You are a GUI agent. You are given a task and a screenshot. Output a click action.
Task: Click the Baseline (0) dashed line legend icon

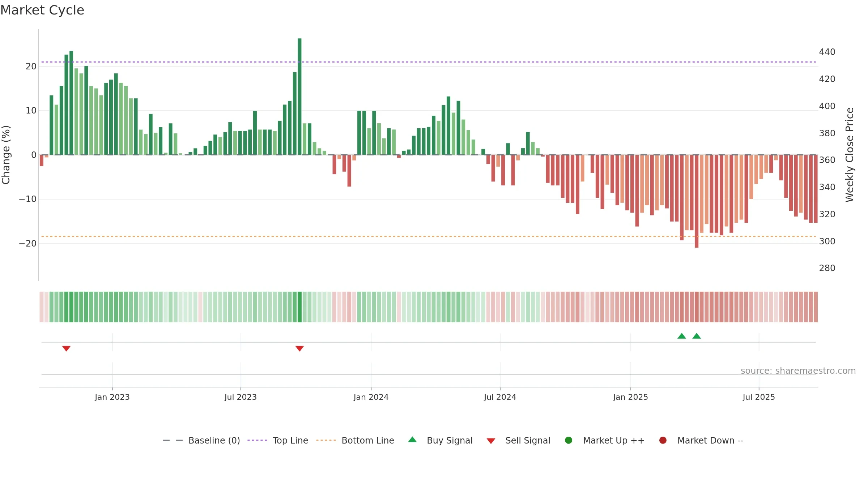[173, 440]
